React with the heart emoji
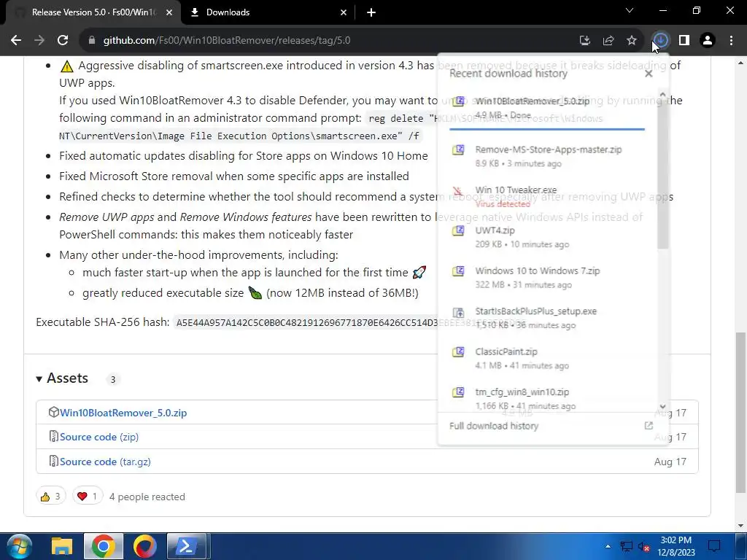Viewport: 747px width, 560px height. (88, 497)
